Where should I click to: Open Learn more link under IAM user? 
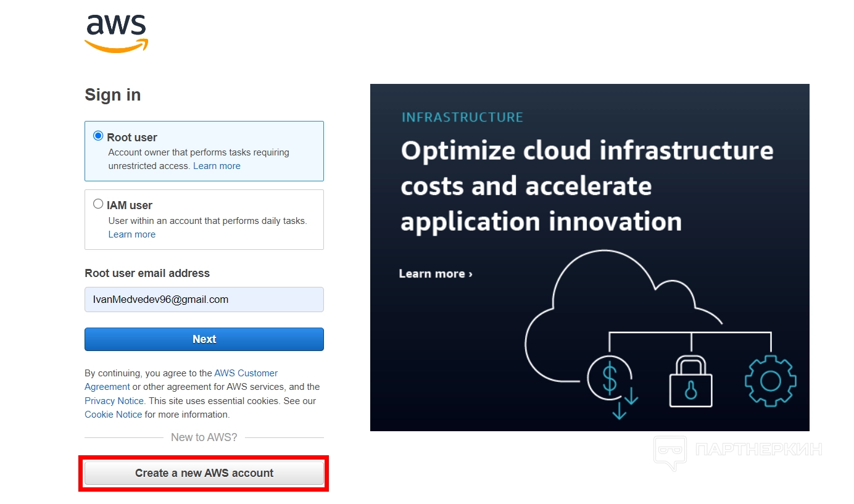pos(132,234)
